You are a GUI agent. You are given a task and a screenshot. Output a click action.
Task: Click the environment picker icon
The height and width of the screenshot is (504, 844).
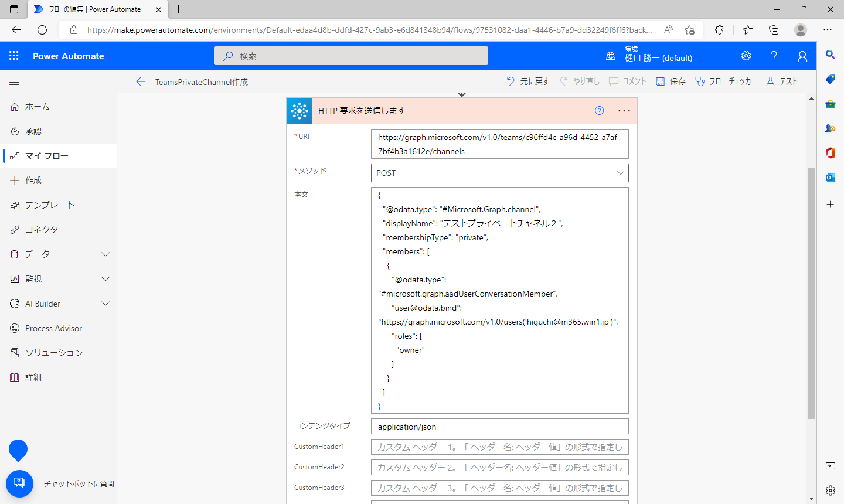click(611, 56)
